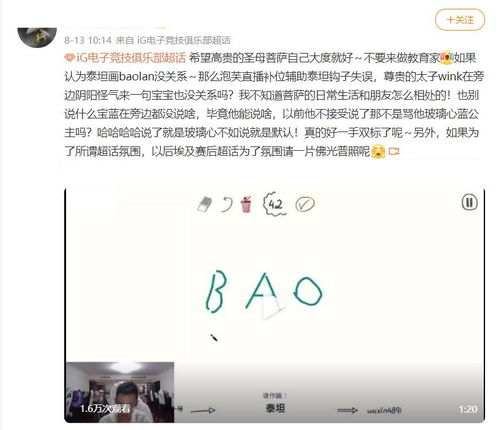Click the orange video icon ending the post
Image resolution: width=500 pixels, height=430 pixels.
[394, 152]
